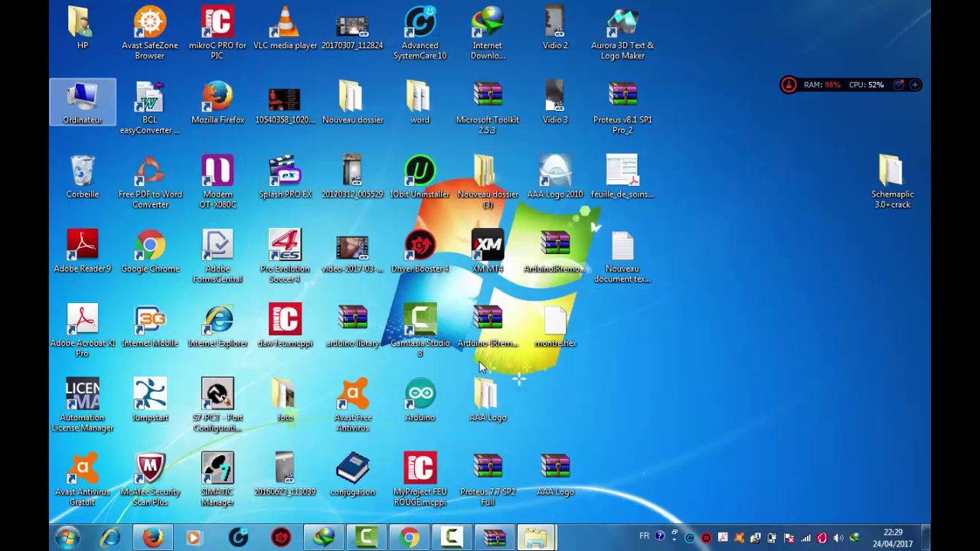Click the FR language indicator in tray
Screen dimensions: 980x551
(644, 536)
